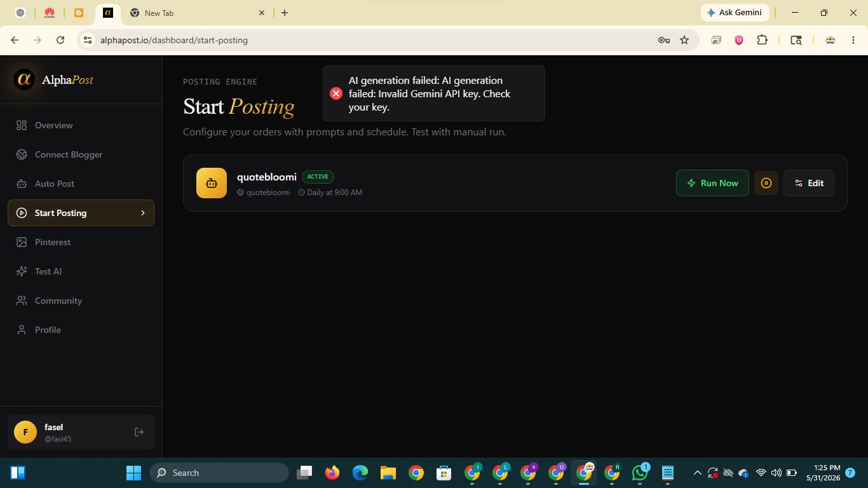Switch to the AlphaPost browser tab
Screen dimensions: 868x488
[108, 13]
